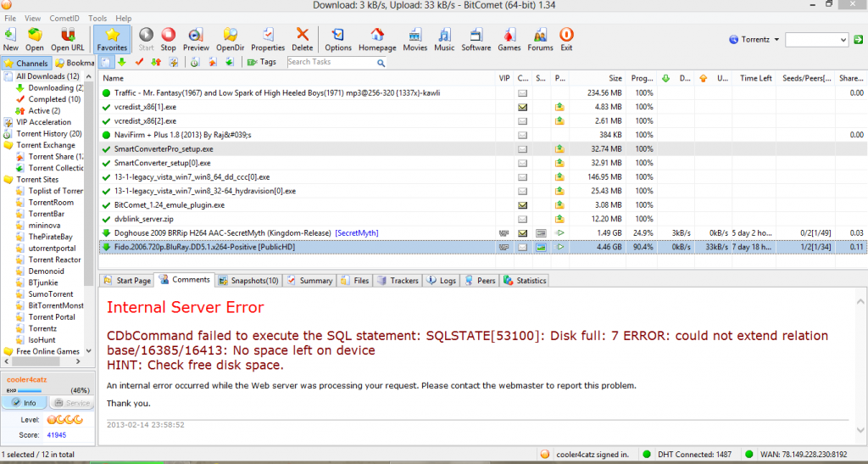Sort tasks by Time Left column

point(754,79)
